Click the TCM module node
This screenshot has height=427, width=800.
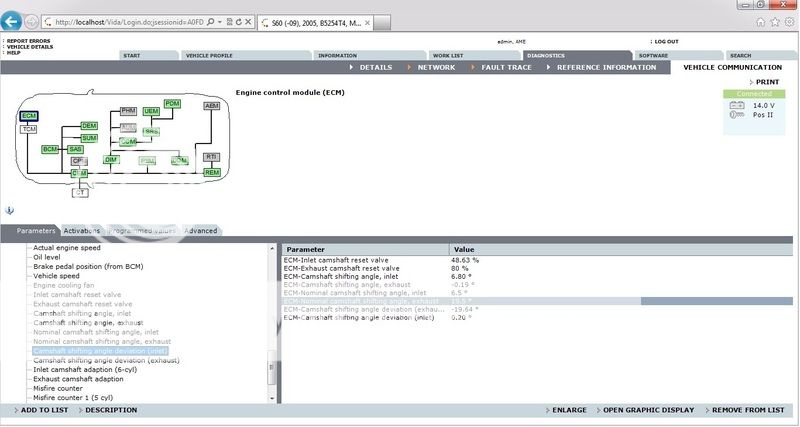29,129
